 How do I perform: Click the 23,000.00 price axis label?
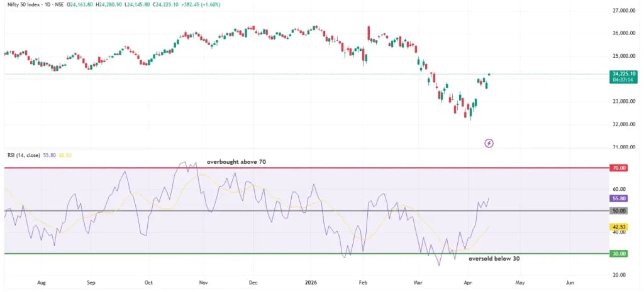click(x=624, y=101)
